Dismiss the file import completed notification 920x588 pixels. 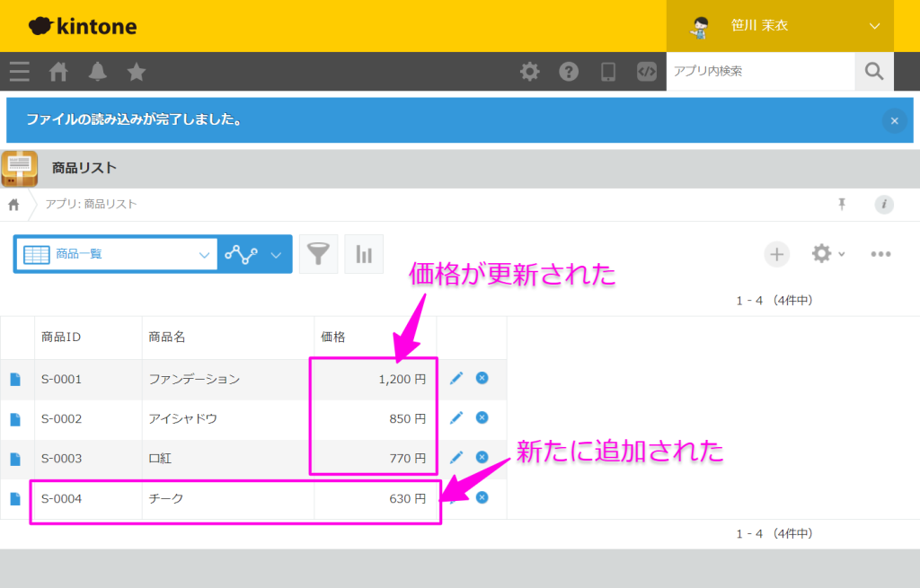(894, 121)
